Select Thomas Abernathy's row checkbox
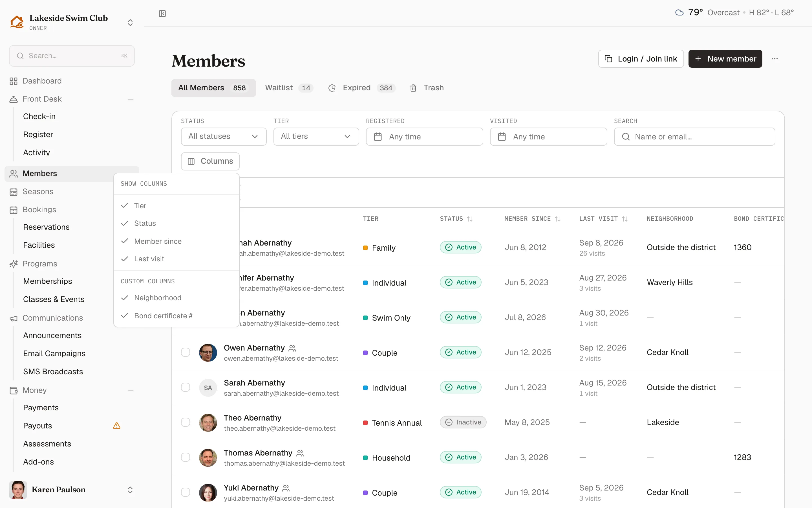The width and height of the screenshot is (812, 508). pyautogui.click(x=186, y=457)
